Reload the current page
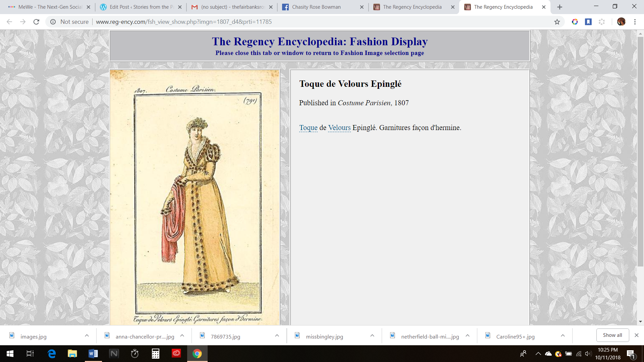Screen dimensions: 644x362 coord(36,22)
